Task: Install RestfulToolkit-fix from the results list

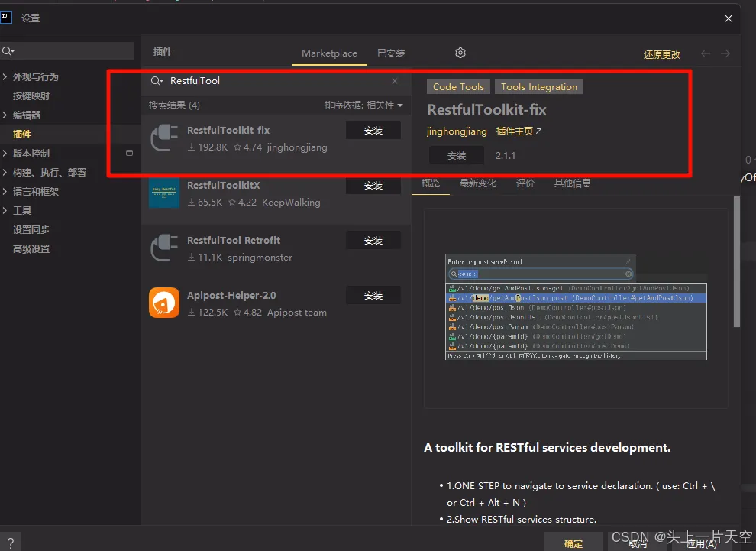Action: click(373, 130)
